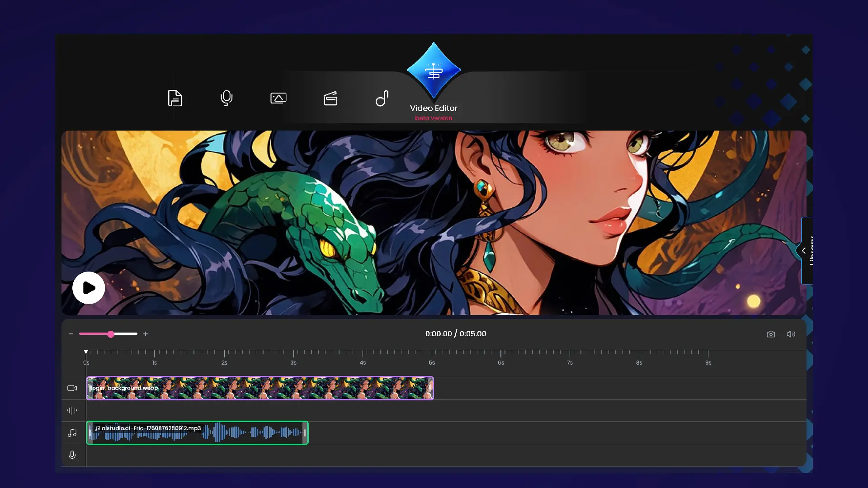Screen dimensions: 868x488
Task: Select the Video Editor diamond tab
Action: coord(434,71)
